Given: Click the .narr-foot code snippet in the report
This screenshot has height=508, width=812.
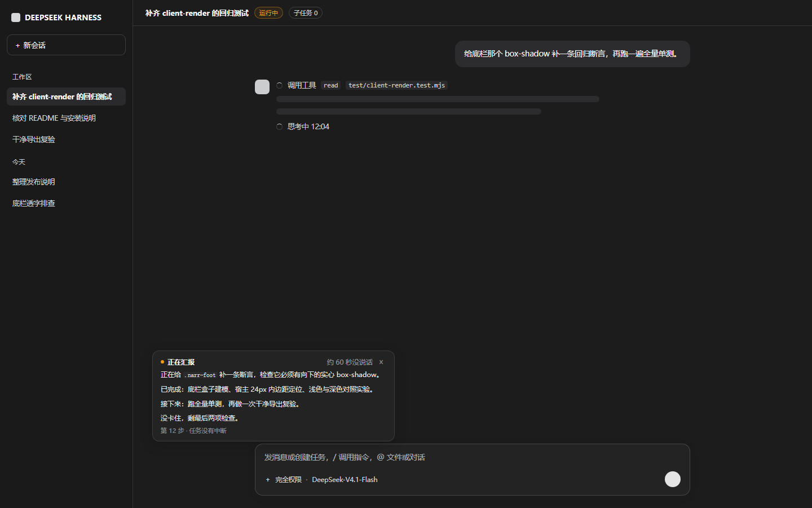Looking at the screenshot, I should tap(200, 375).
